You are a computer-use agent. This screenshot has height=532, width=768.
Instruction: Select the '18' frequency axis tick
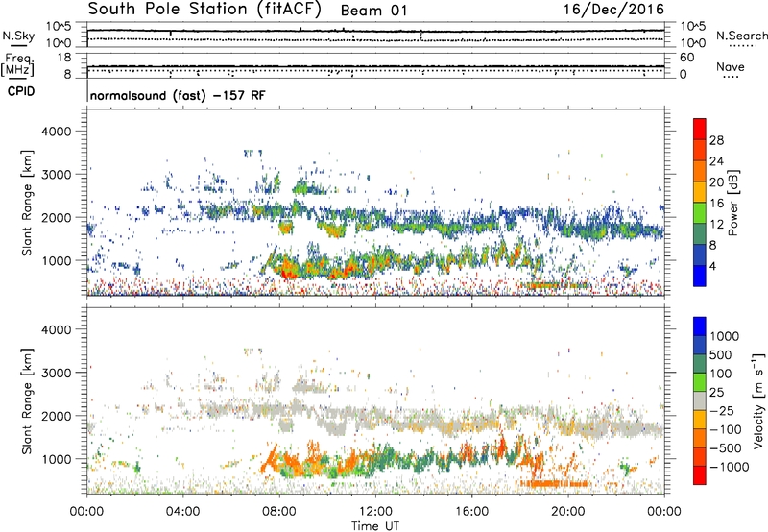coord(64,58)
